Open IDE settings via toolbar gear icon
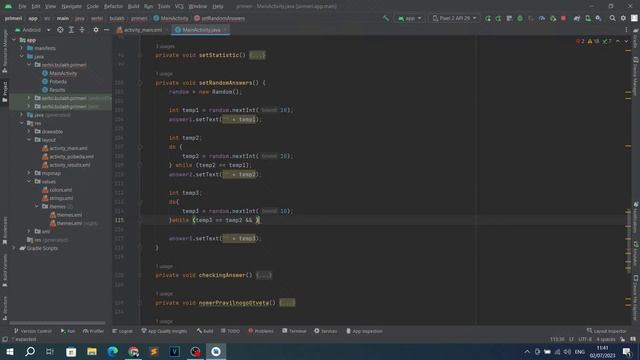Image resolution: width=640 pixels, height=360 pixels. coord(623,18)
